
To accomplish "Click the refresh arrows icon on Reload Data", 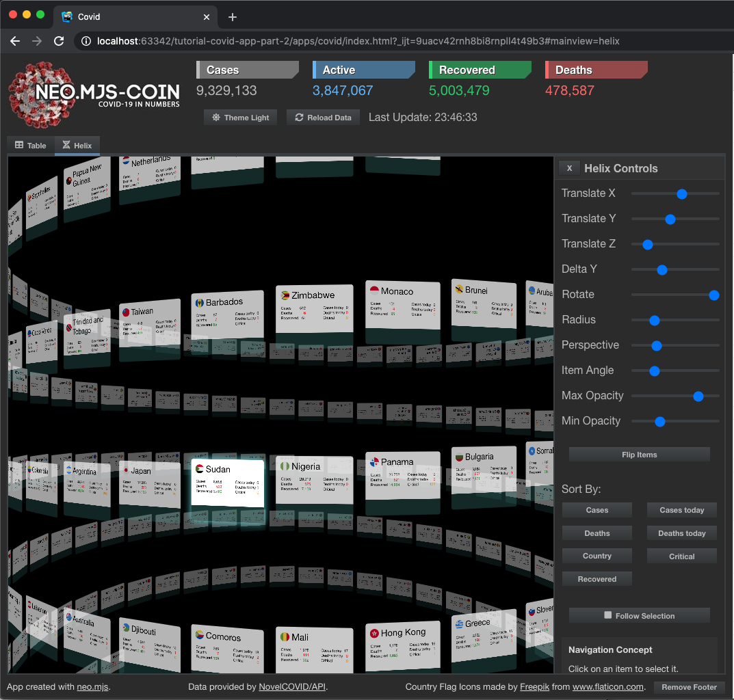I will [x=298, y=117].
